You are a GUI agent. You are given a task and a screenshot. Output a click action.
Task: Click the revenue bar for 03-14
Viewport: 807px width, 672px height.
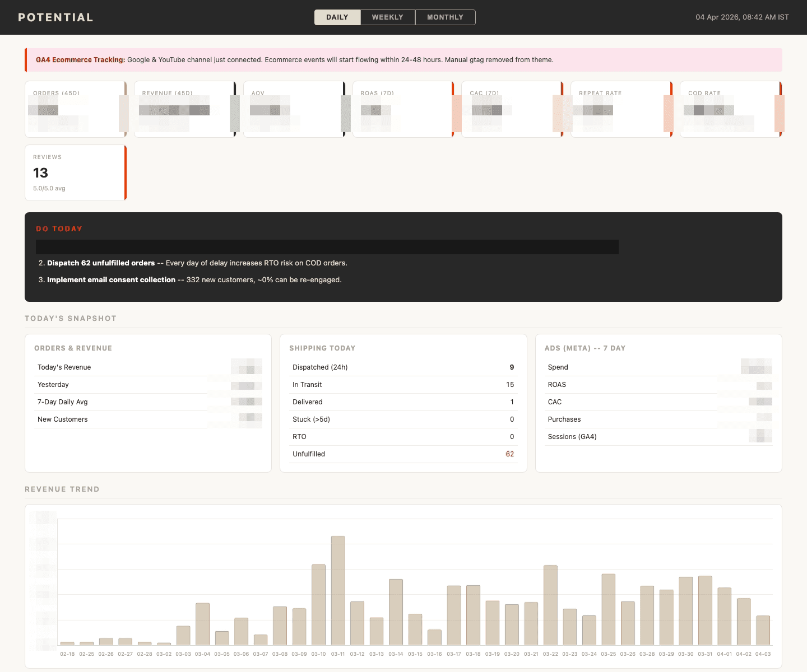pyautogui.click(x=396, y=612)
